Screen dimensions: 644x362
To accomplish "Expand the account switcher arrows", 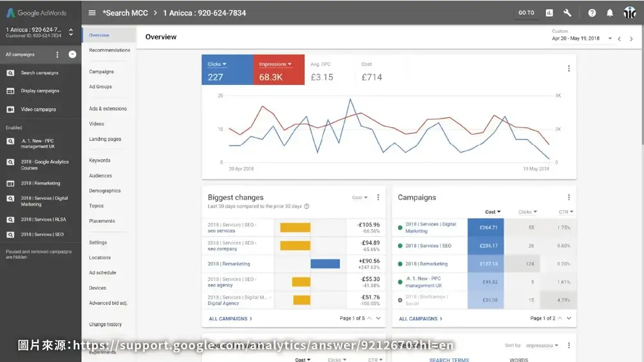I will pyautogui.click(x=71, y=32).
